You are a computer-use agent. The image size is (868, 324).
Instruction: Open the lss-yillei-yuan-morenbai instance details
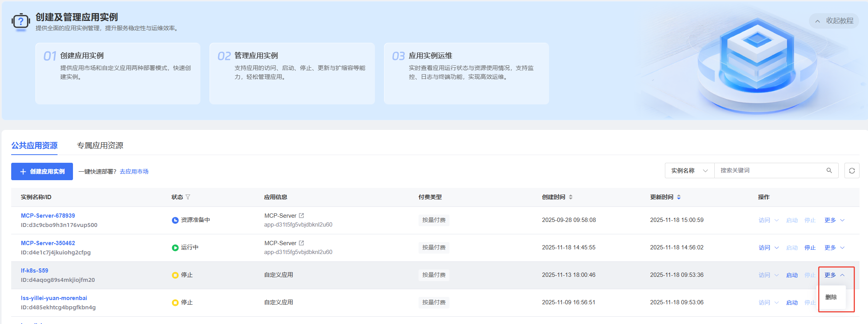point(54,298)
